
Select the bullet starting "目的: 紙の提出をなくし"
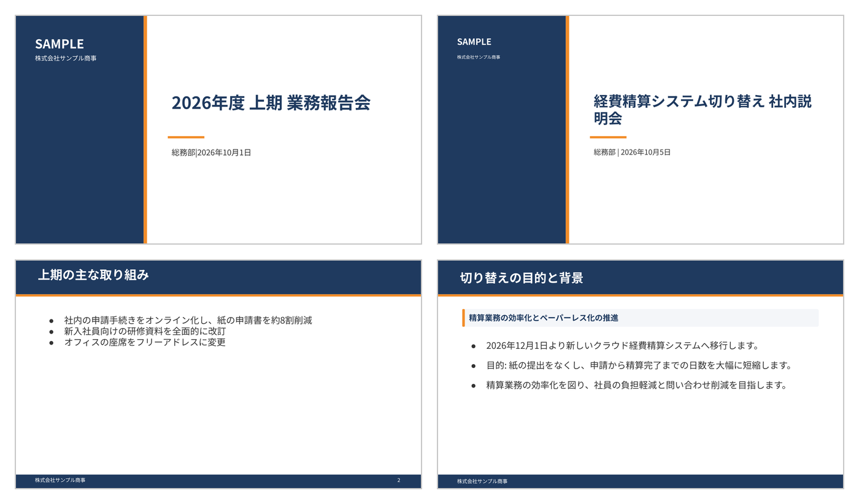(639, 365)
